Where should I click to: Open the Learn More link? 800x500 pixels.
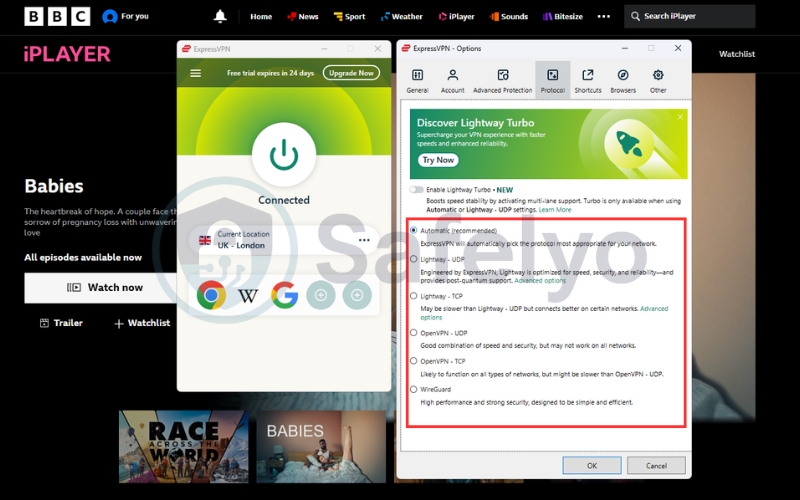click(555, 210)
